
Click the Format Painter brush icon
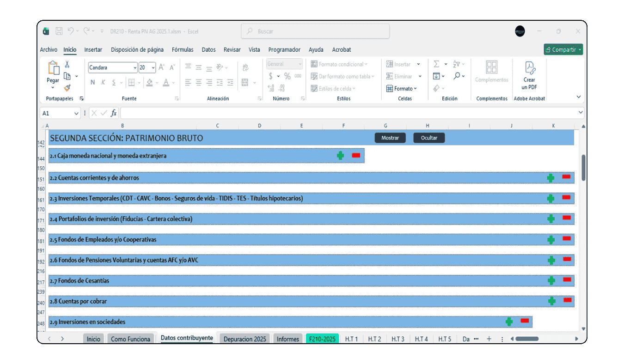67,88
